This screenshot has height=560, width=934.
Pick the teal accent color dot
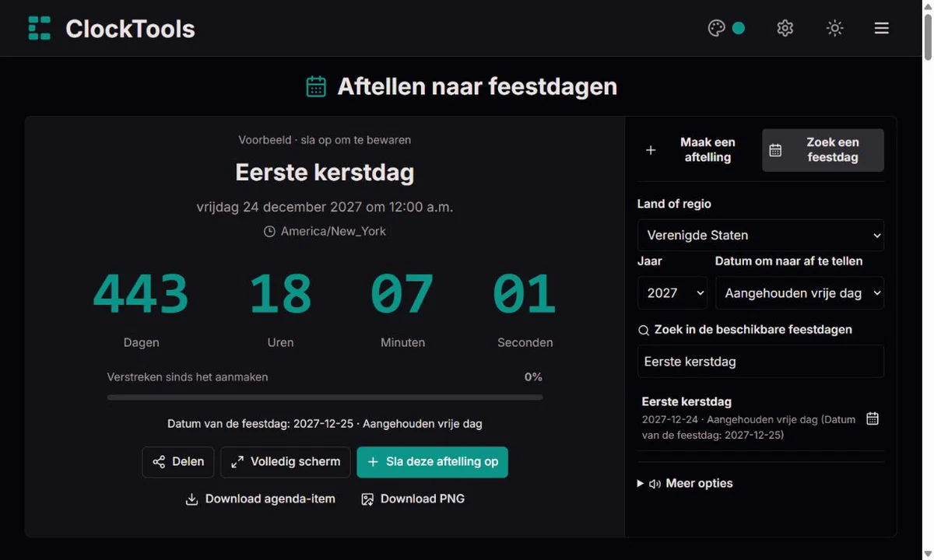point(739,28)
